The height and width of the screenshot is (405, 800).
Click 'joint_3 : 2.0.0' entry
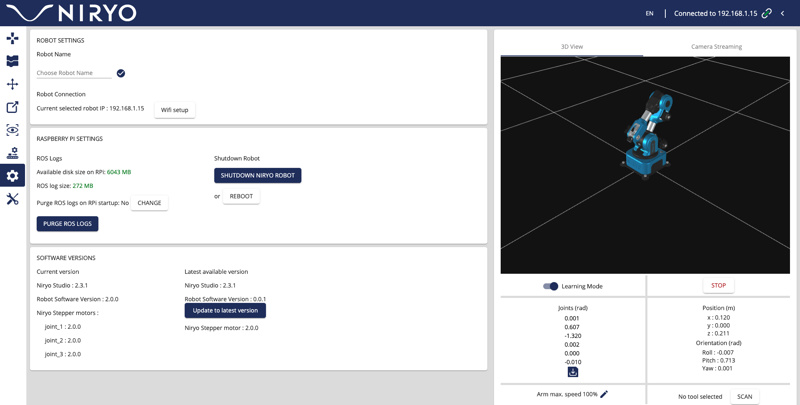click(x=63, y=355)
